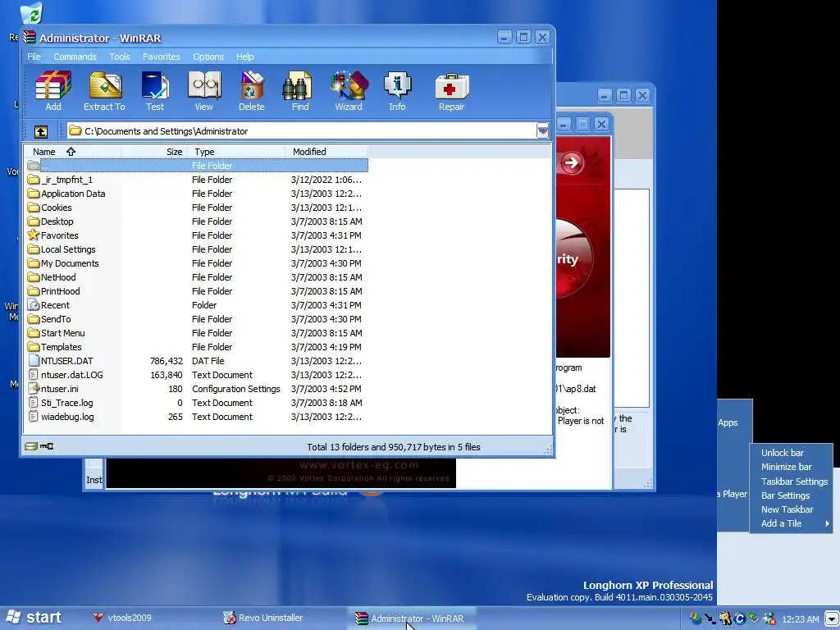This screenshot has height=630, width=840.
Task: Click the WinRAR title bar books icon
Action: (30, 37)
